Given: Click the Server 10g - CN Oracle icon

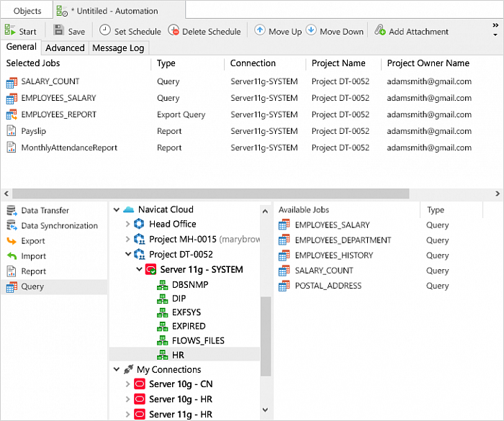Looking at the screenshot, I should (x=140, y=384).
